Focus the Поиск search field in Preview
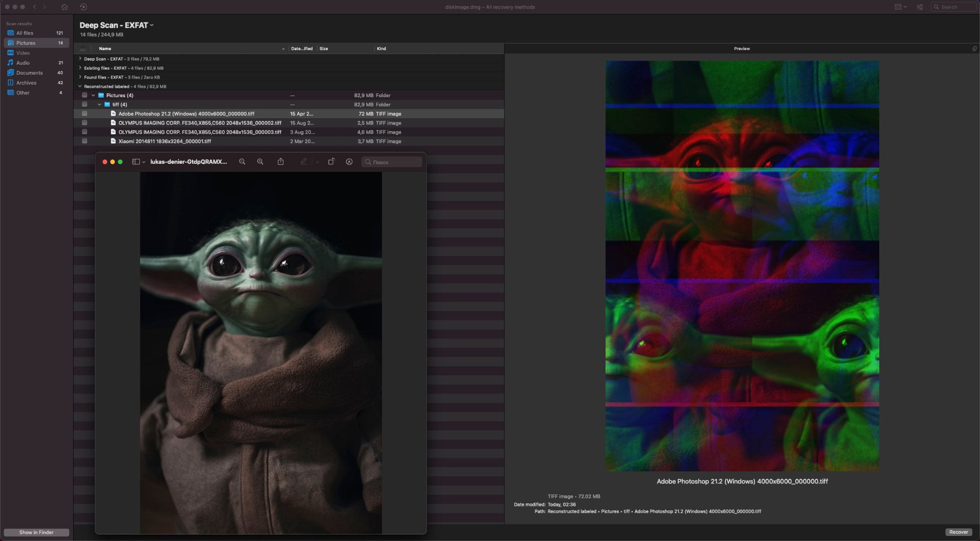The height and width of the screenshot is (541, 980). pyautogui.click(x=391, y=162)
